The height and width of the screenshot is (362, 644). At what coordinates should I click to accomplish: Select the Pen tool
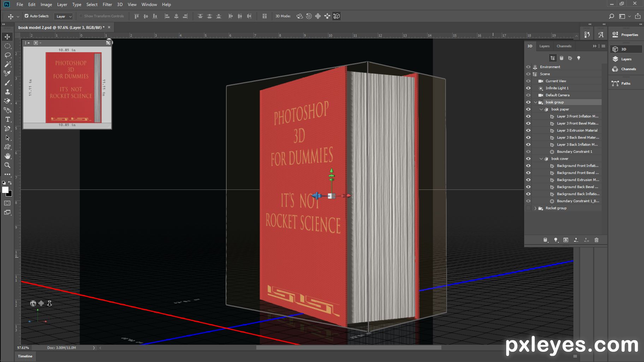[7, 128]
